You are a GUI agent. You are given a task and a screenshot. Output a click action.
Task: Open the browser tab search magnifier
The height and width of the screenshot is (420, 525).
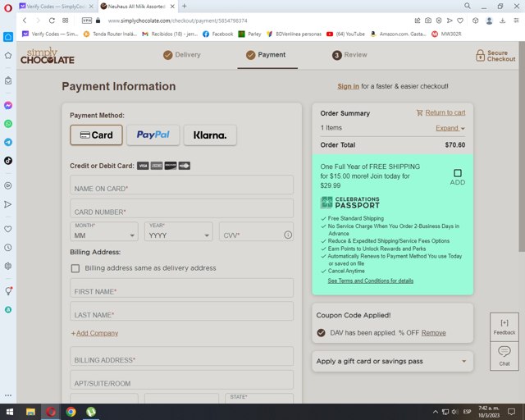468,6
